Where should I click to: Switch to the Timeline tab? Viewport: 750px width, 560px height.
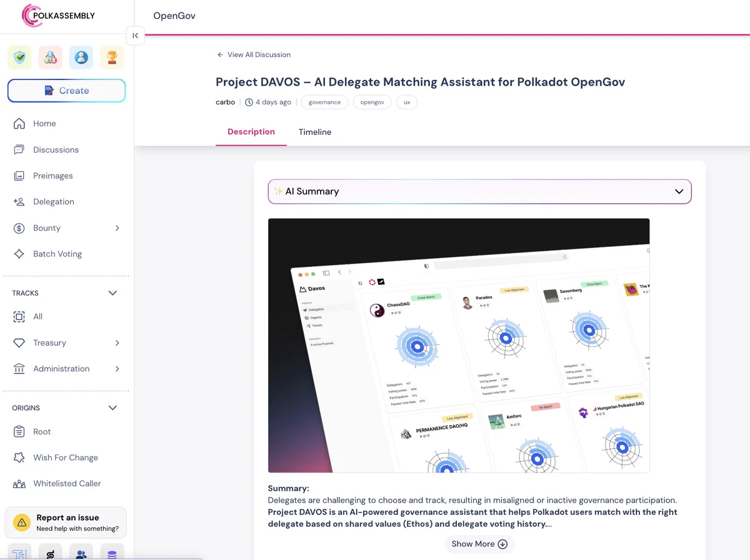point(315,132)
